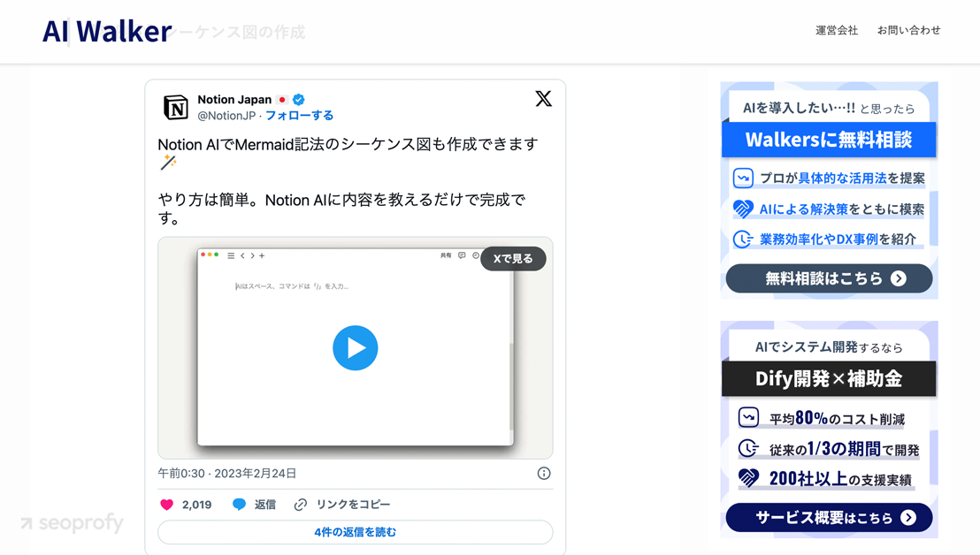The height and width of the screenshot is (555, 980).
Task: Click the arrow icon on サービス概要はこちら
Action: tap(908, 518)
